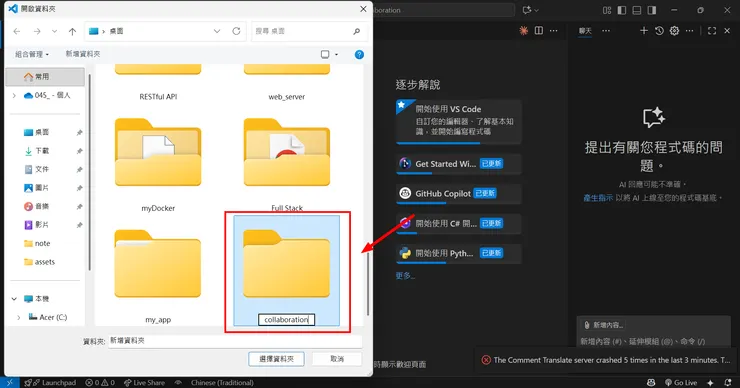Open Get Started Wi... walkthrough
740x388 pixels.
point(459,164)
